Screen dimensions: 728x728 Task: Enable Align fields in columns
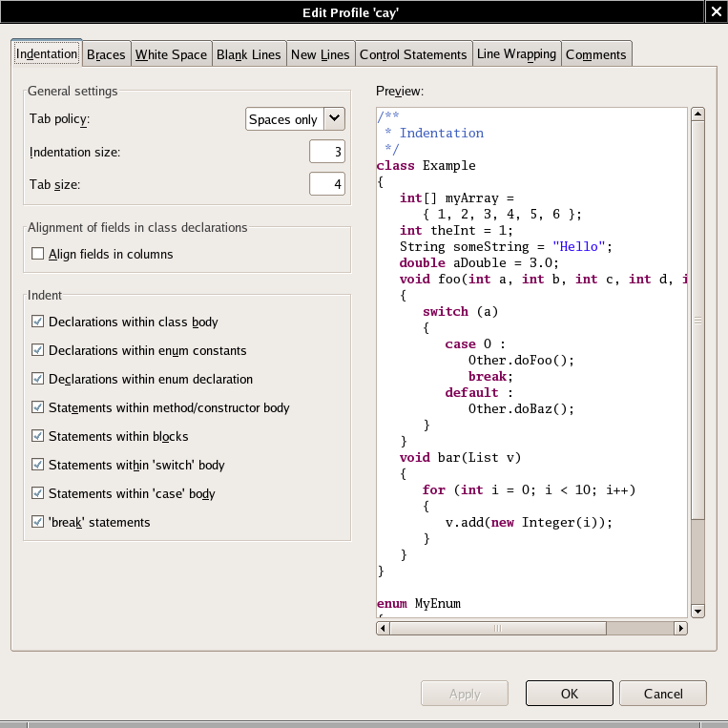click(x=38, y=254)
